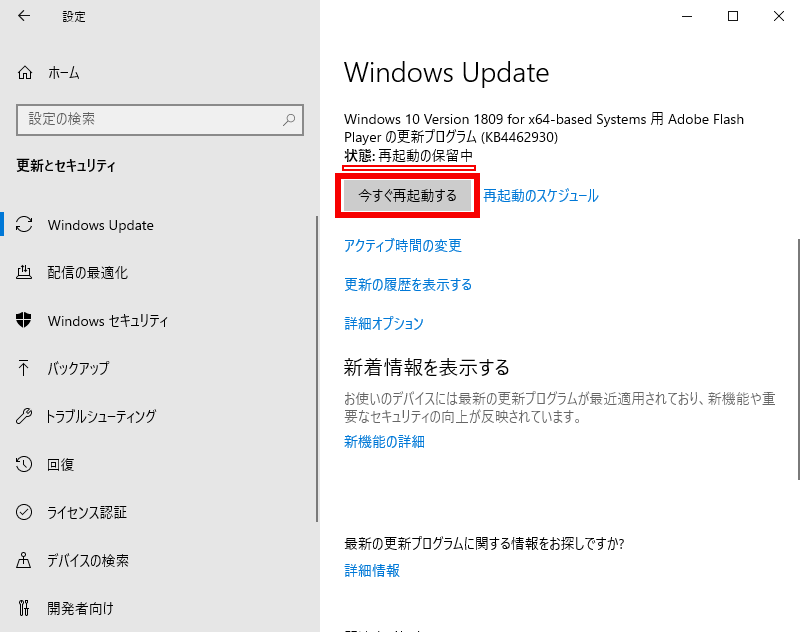
Task: Click the デバイスの検索 person icon
Action: point(26,561)
